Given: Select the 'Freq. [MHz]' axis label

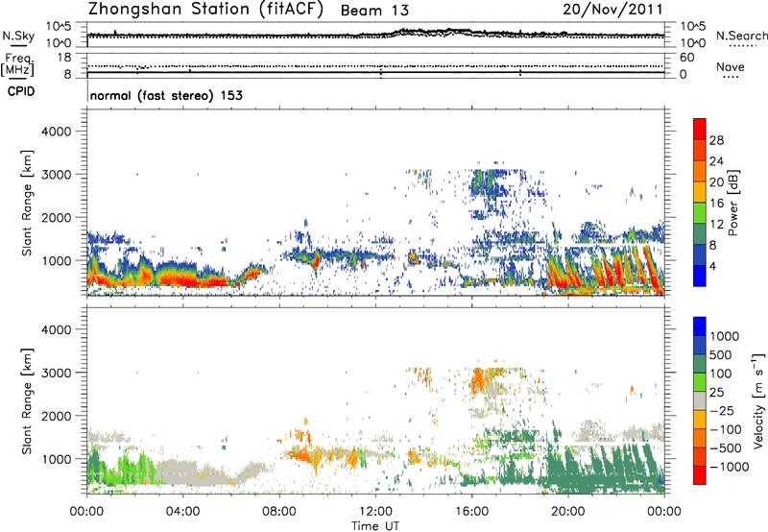Looking at the screenshot, I should point(18,65).
